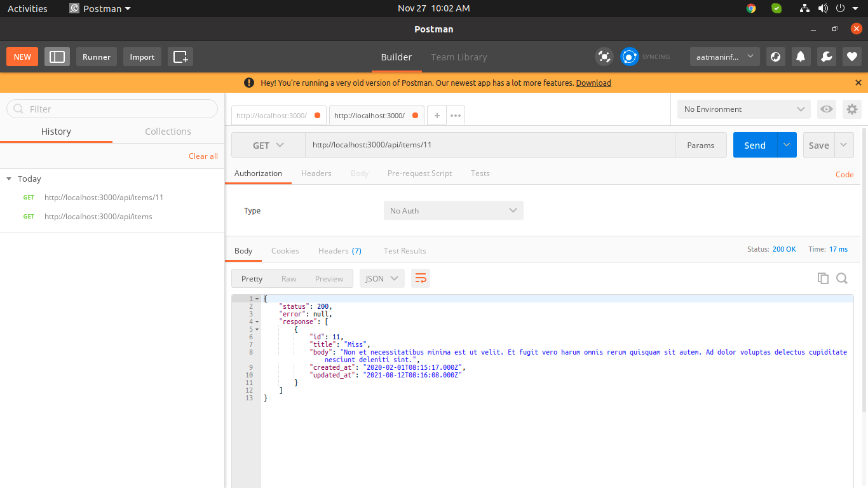Collapse the Today history group
The image size is (868, 488).
click(9, 179)
